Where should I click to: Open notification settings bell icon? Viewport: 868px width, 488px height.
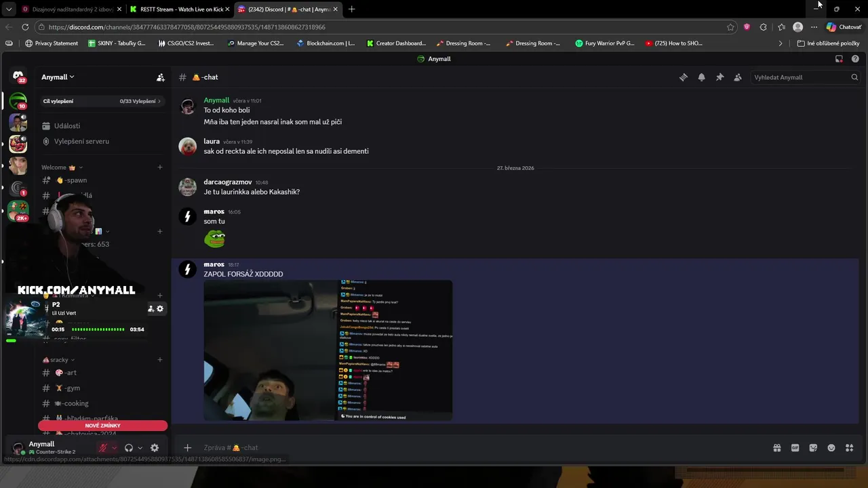coord(702,77)
